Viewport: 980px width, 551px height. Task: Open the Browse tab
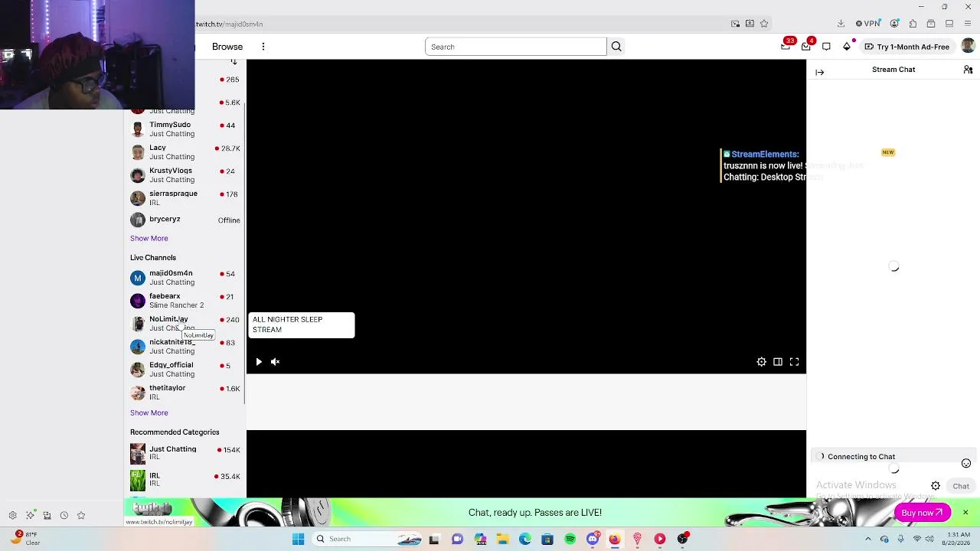[x=227, y=47]
